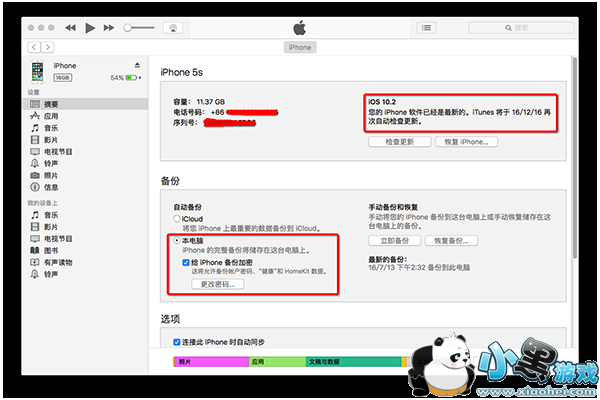Click the rewind playback button
Screen dimensions: 600x400
[x=70, y=28]
